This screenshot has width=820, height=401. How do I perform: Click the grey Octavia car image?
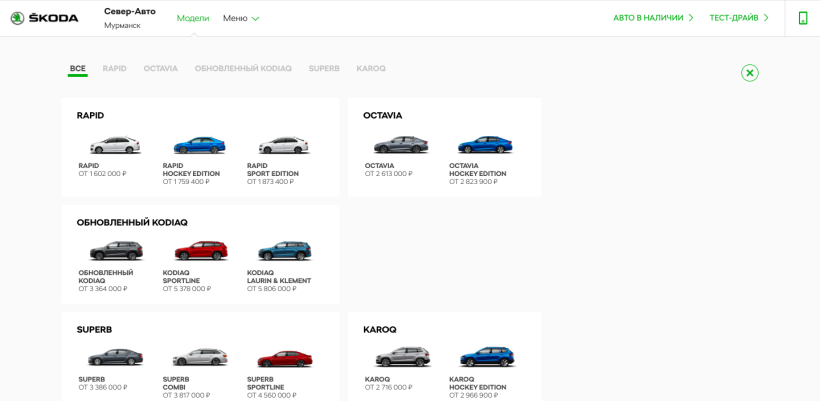[401, 145]
